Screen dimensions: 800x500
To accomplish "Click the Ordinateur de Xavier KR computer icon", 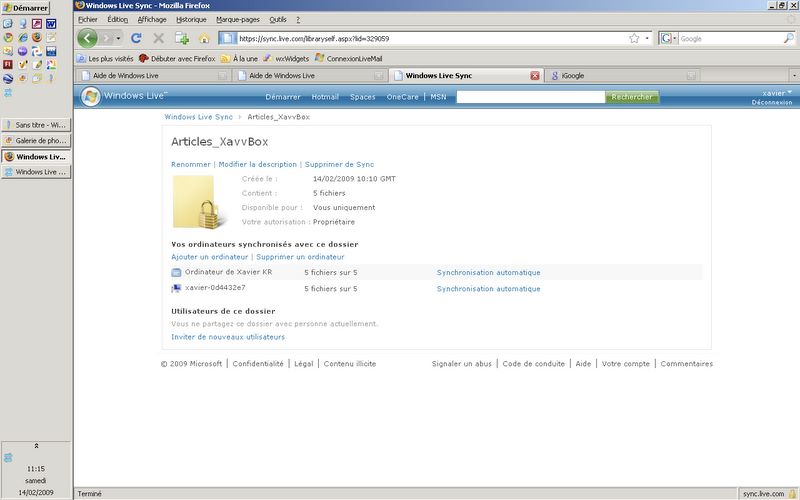I will (x=176, y=272).
